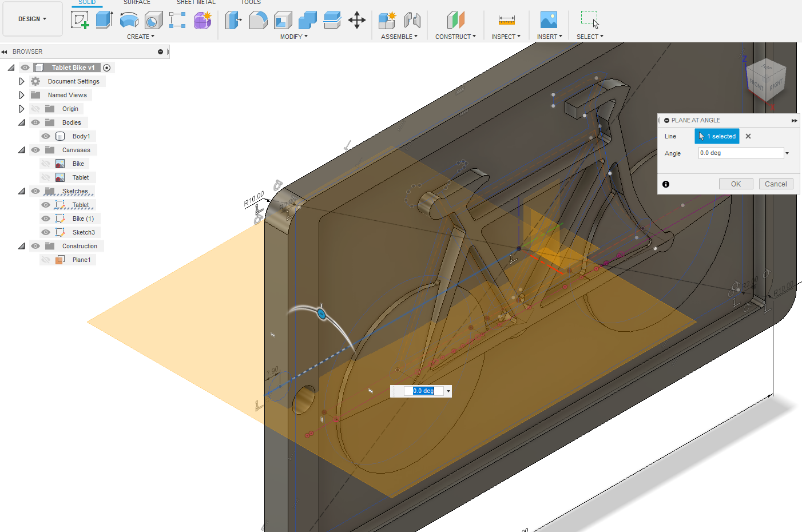Select the Shell tool

coord(283,20)
